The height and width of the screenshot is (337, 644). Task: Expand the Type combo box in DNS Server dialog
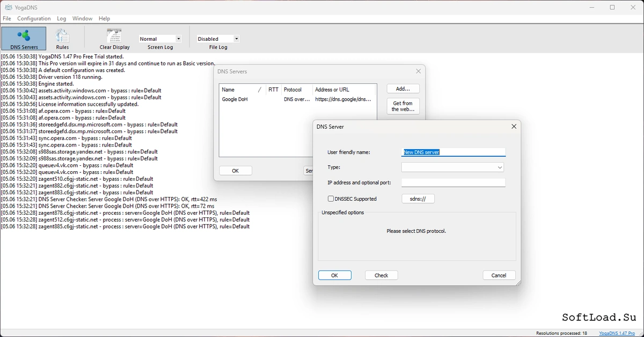(452, 167)
